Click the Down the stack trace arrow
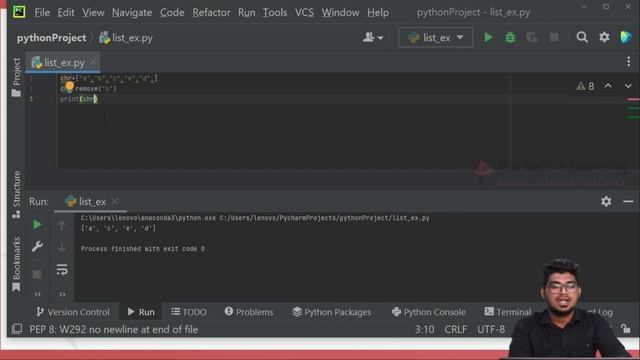Image resolution: width=640 pixels, height=360 pixels. click(62, 247)
